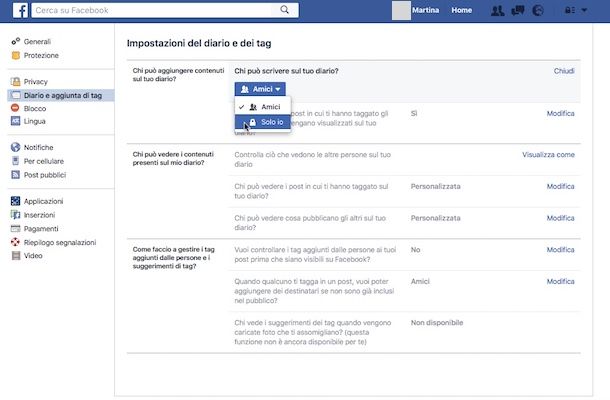Go to Home in the top bar

coord(461,10)
